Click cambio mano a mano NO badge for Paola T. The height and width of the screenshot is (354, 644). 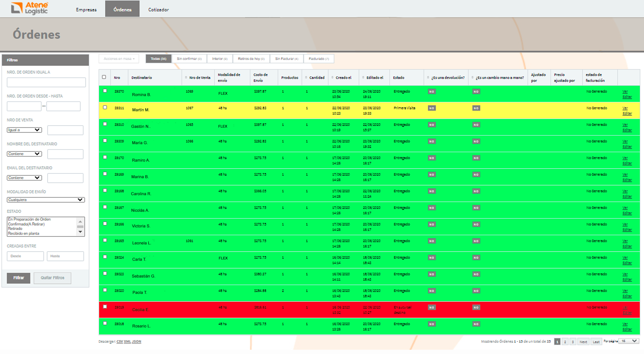point(476,291)
